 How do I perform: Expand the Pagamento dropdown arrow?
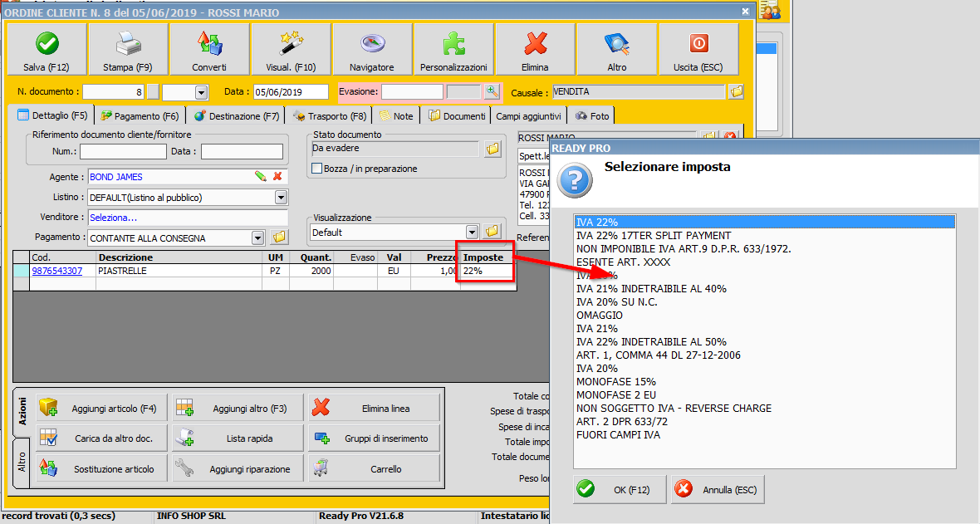click(x=257, y=238)
